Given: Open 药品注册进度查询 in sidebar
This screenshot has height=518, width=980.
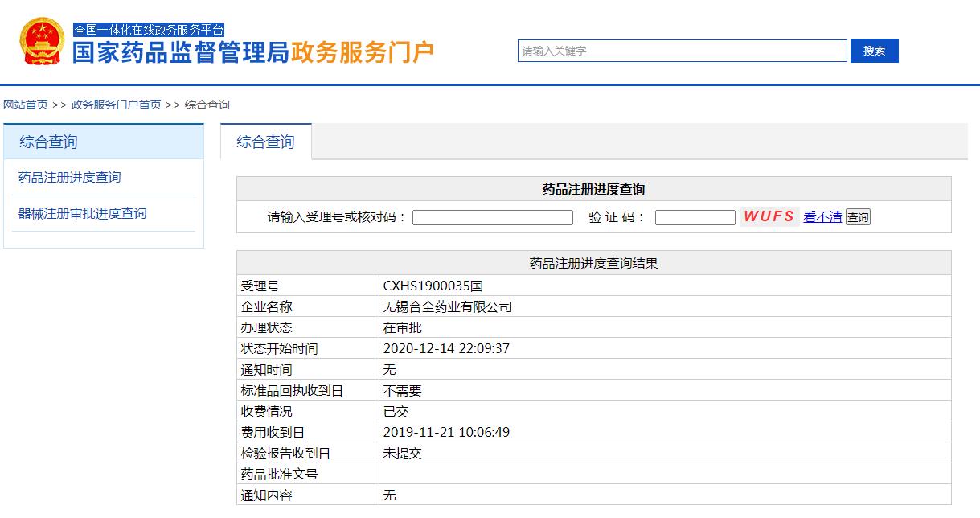Looking at the screenshot, I should click(x=70, y=177).
